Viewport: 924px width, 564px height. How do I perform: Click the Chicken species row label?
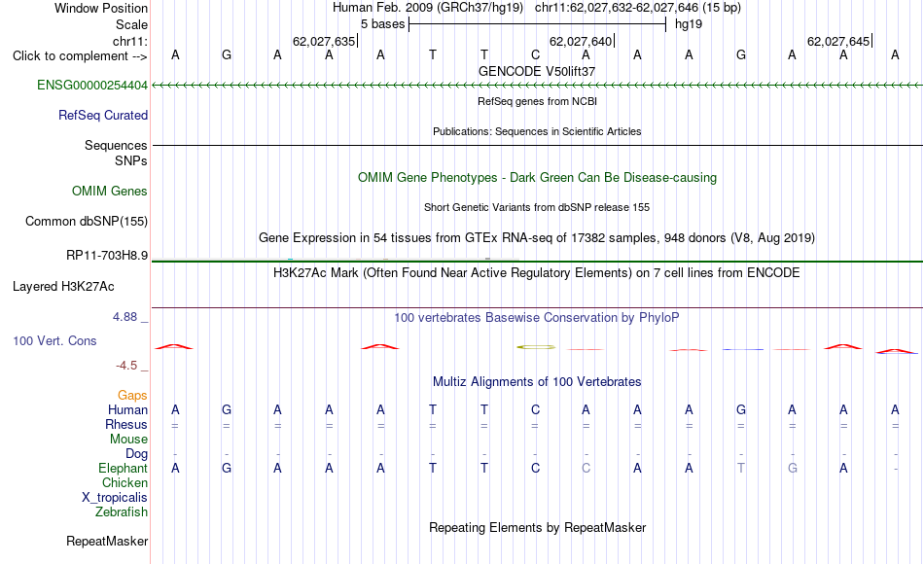pos(124,482)
